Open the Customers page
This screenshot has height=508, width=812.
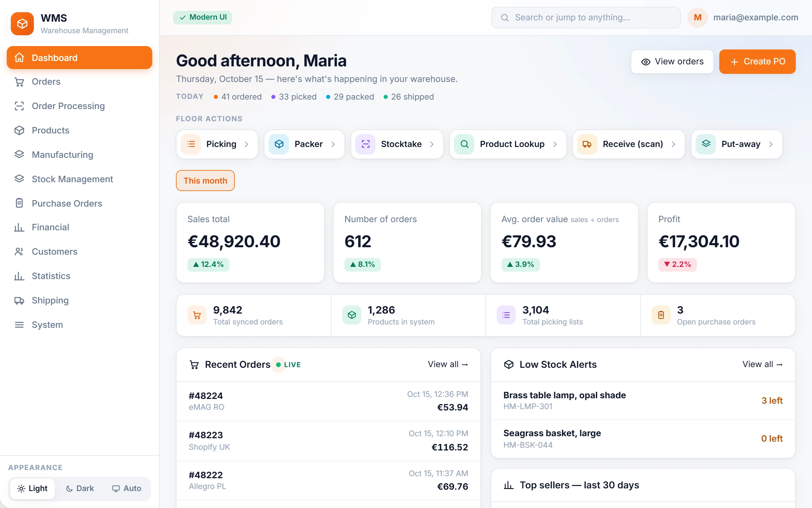[80, 252]
